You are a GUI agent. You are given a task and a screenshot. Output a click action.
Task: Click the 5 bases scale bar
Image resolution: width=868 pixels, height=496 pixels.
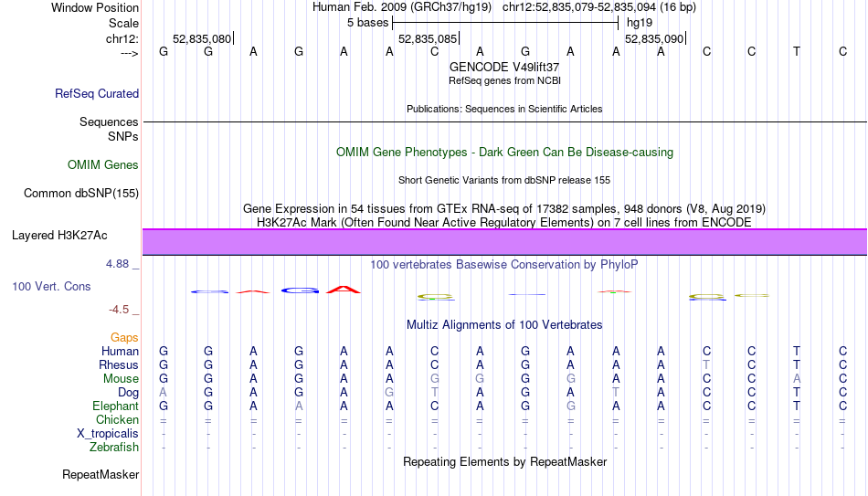point(505,23)
